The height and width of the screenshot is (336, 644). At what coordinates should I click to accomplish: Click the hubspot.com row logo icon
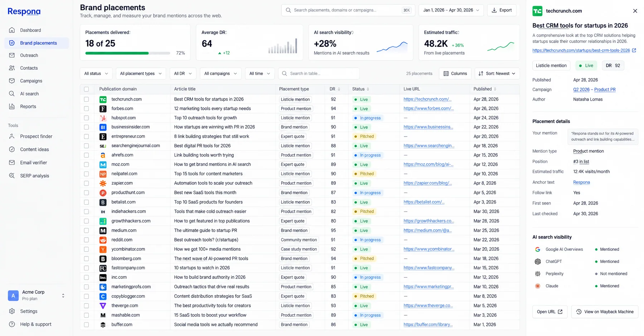(x=103, y=118)
